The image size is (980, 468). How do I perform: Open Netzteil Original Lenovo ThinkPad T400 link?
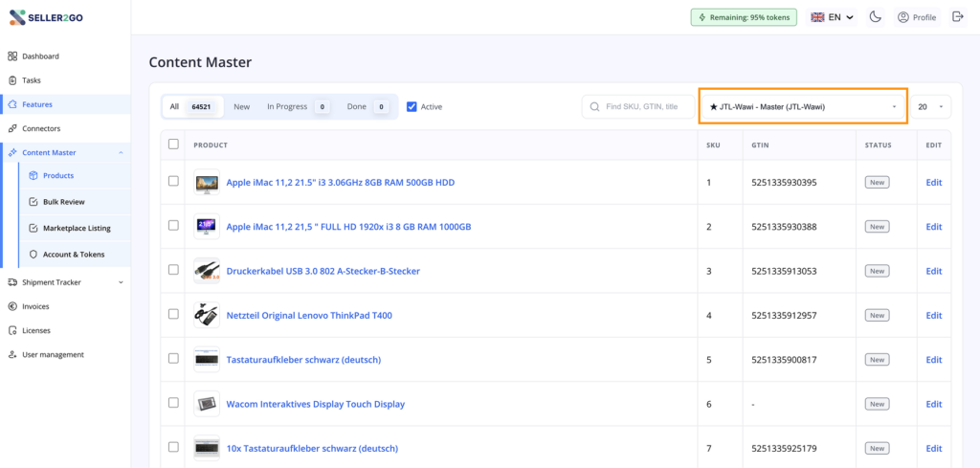click(309, 316)
